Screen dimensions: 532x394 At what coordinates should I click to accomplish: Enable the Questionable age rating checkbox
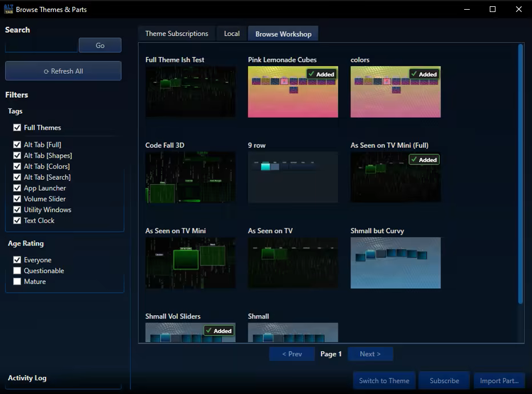(x=18, y=271)
